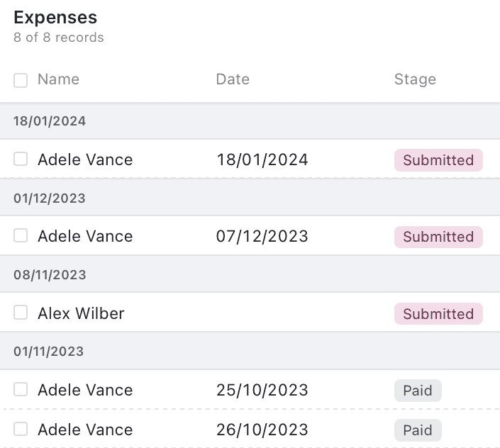The width and height of the screenshot is (500, 448).
Task: Tick the select-all checkbox beside Name header
Action: [x=21, y=80]
